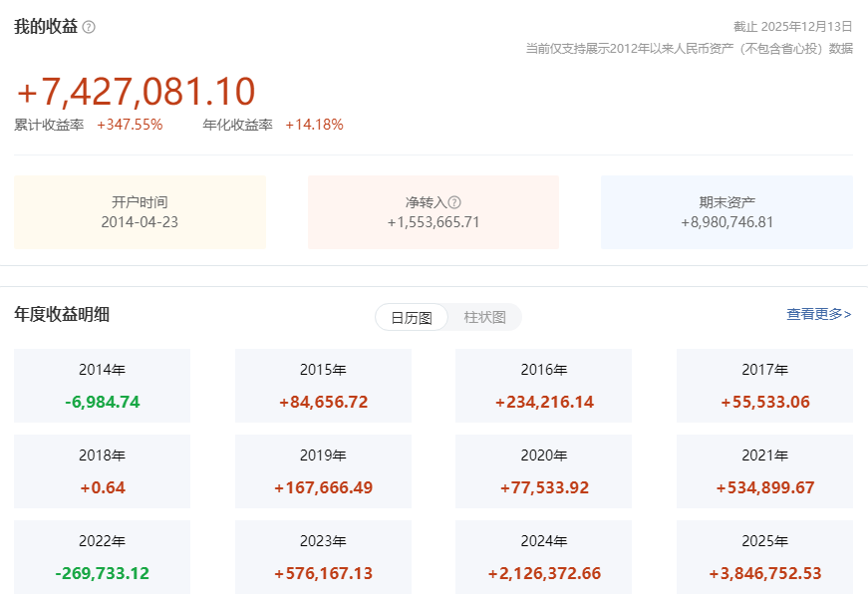Open the 2024年 return card

(x=543, y=557)
